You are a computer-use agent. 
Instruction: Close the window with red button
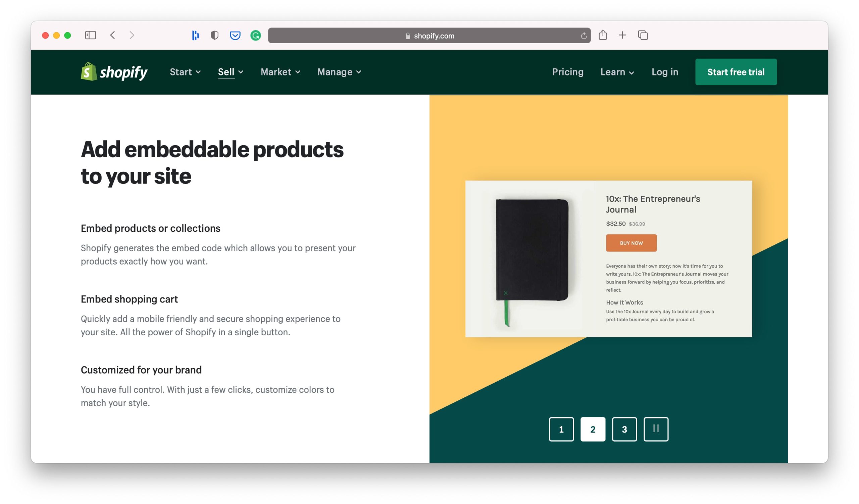coord(45,36)
